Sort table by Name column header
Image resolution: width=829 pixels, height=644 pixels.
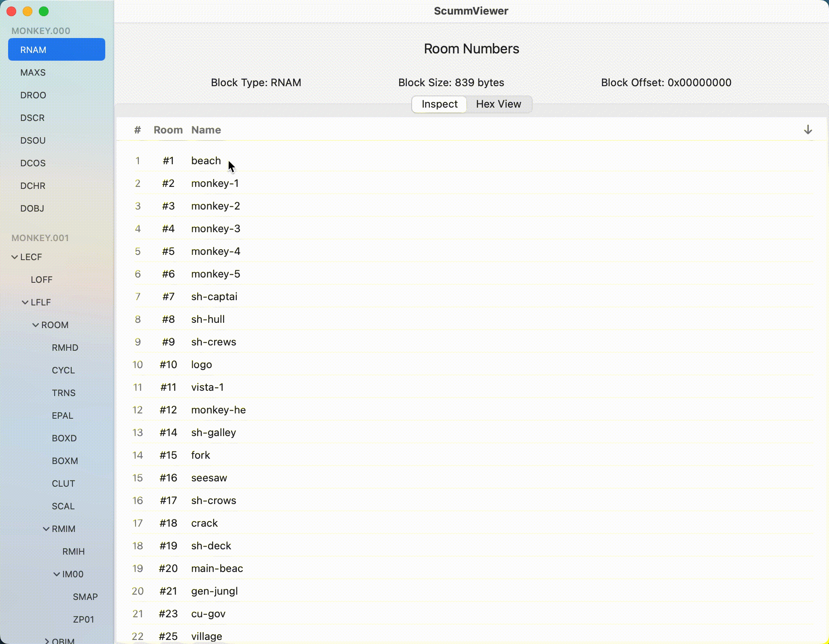coord(206,130)
